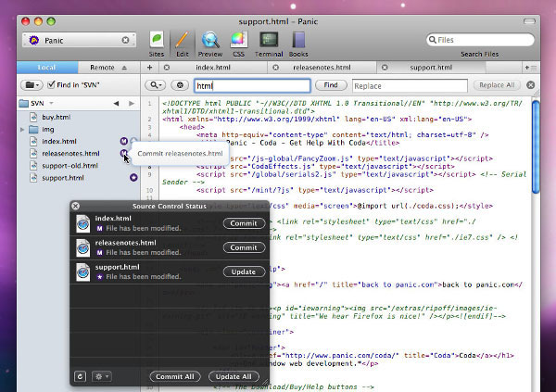Open the find options magnifier dropdown
This screenshot has height=392, width=556.
pyautogui.click(x=156, y=85)
